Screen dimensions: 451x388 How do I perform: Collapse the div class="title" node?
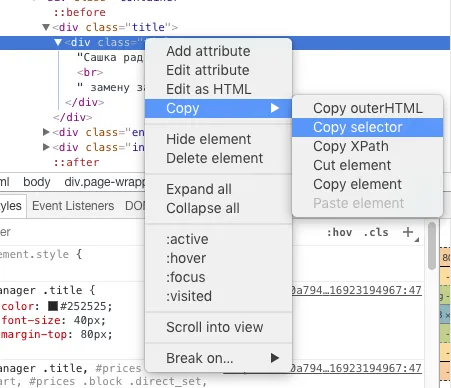click(x=46, y=27)
